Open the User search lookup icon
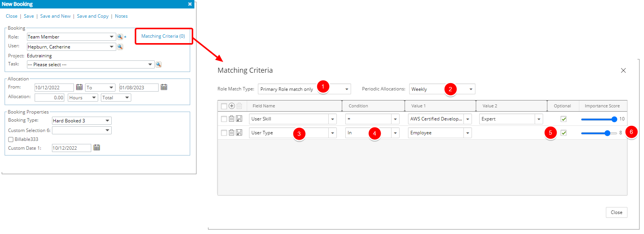 coord(120,47)
